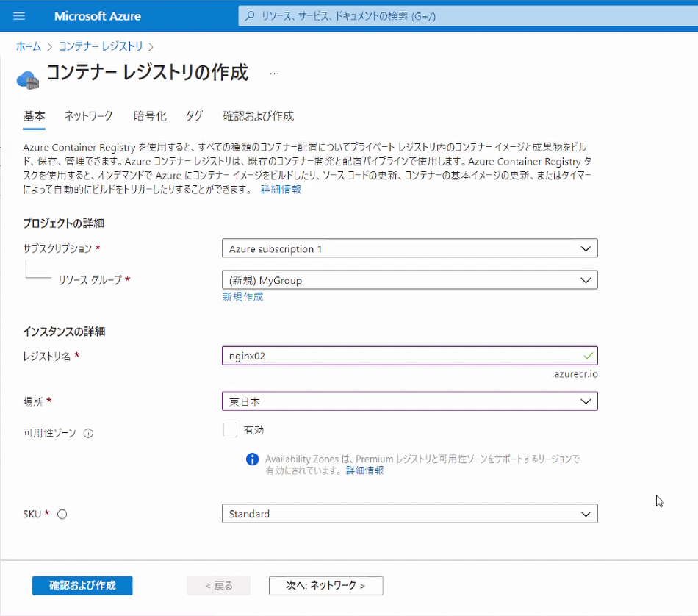Click the ホーム breadcrumb link

29,46
